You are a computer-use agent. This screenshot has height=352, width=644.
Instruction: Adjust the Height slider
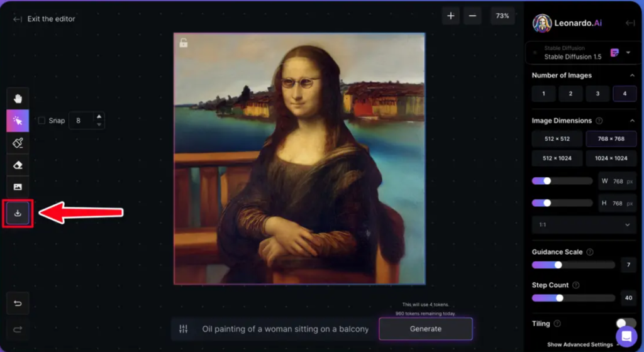[562, 203]
